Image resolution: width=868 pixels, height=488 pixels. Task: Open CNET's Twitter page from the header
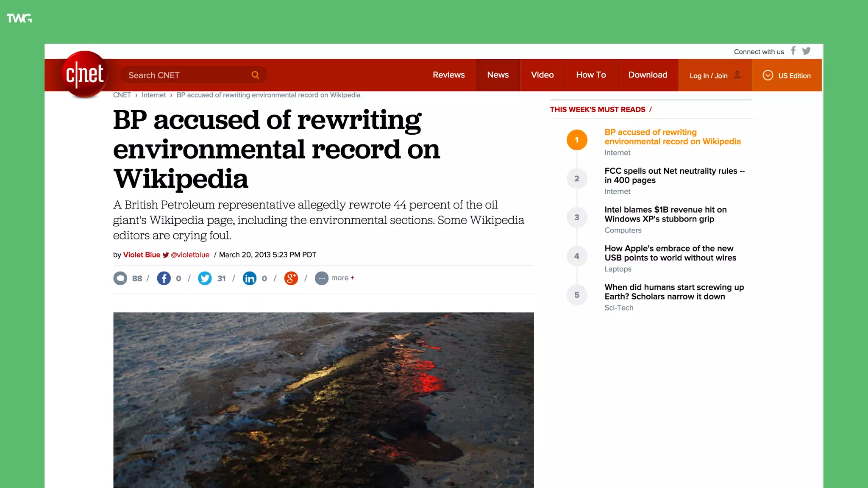click(806, 51)
